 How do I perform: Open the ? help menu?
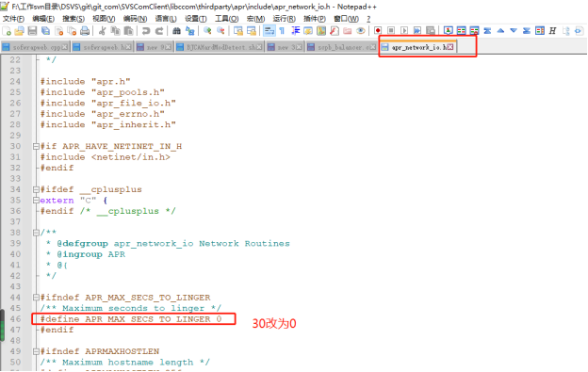[368, 18]
